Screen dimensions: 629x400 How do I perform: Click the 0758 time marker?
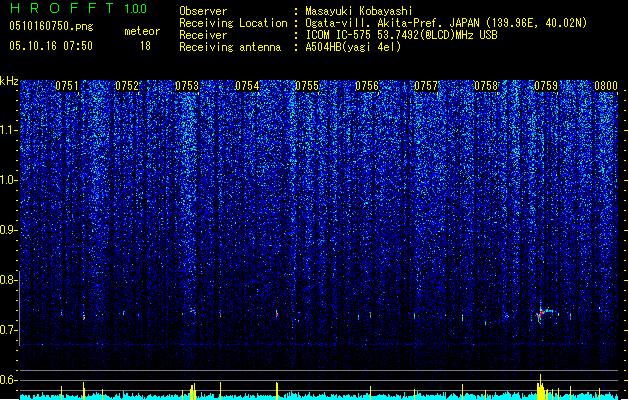486,86
